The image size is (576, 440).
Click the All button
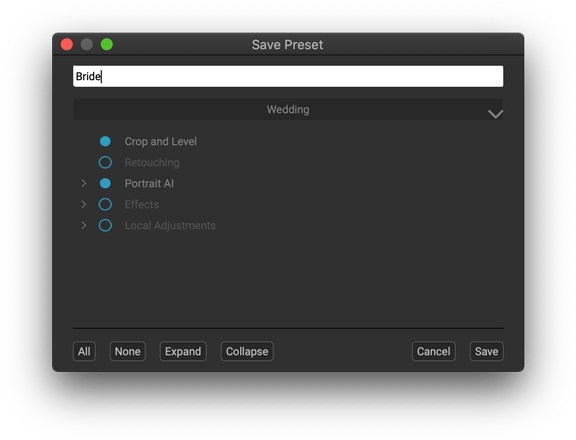(84, 351)
